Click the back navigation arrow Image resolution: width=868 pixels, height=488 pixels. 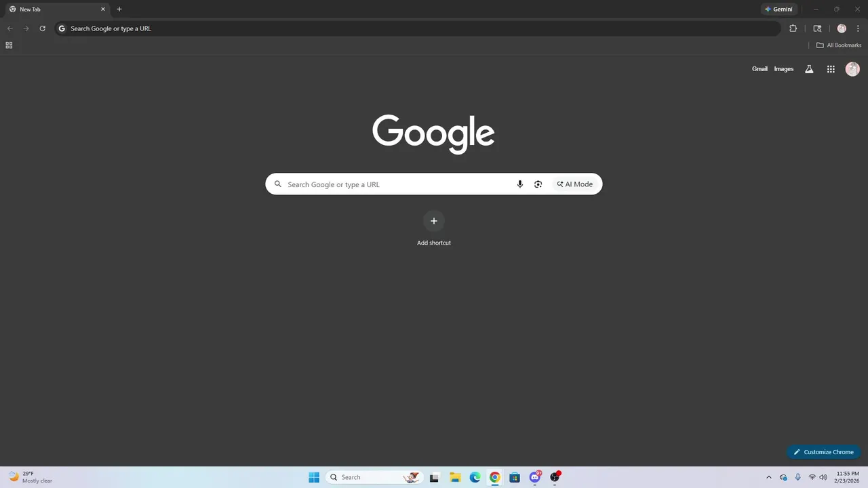(10, 28)
